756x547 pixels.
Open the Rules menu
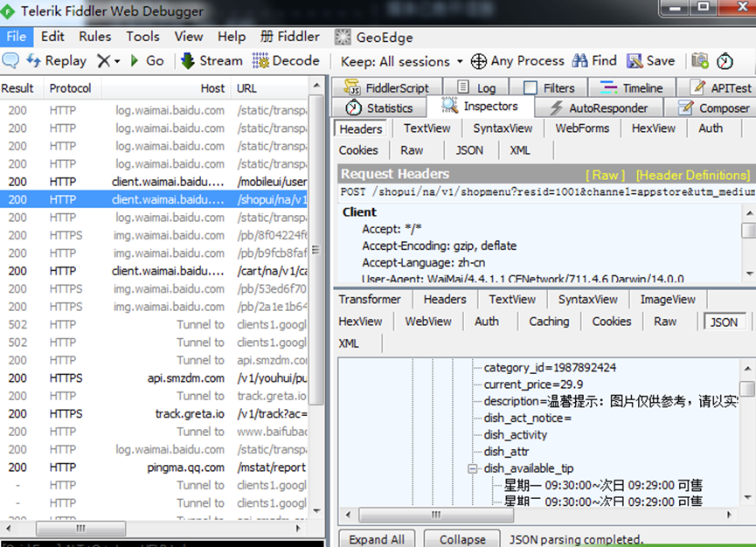pyautogui.click(x=95, y=37)
